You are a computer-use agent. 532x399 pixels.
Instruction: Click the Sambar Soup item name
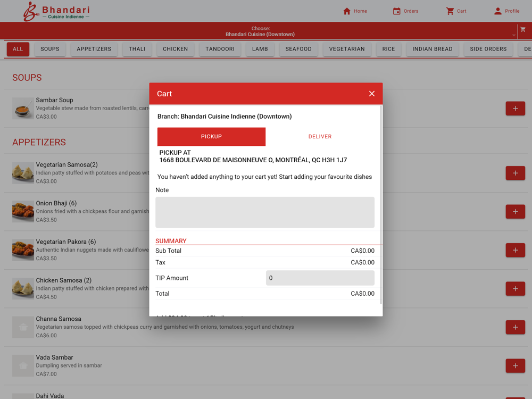tap(55, 100)
